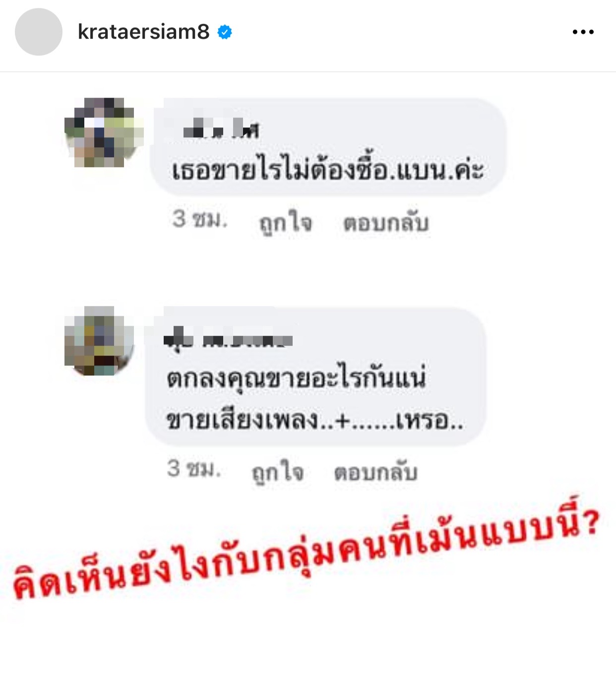Image resolution: width=616 pixels, height=677 pixels.
Task: Like the comment 'เธอขายไรไม่ต้องซื้อ' with ถูกใจ
Action: coord(286,223)
